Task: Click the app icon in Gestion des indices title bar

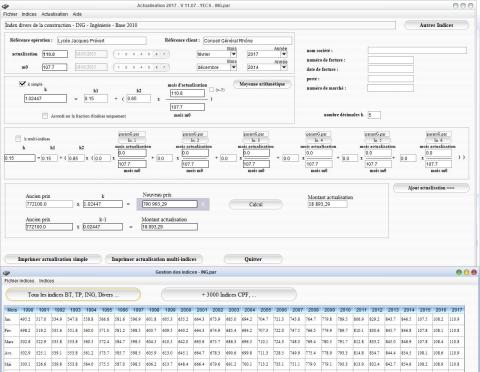Action: pyautogui.click(x=6, y=273)
